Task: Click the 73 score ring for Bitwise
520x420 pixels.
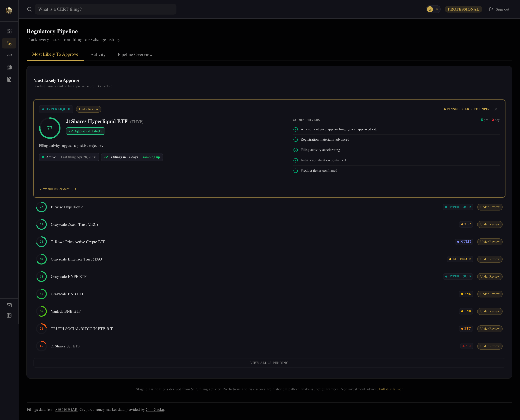Action: coord(41,207)
